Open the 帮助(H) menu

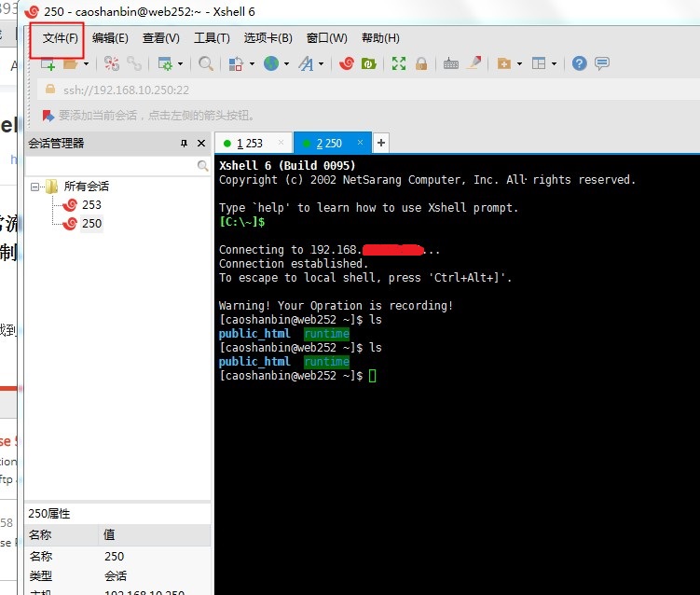click(x=380, y=38)
